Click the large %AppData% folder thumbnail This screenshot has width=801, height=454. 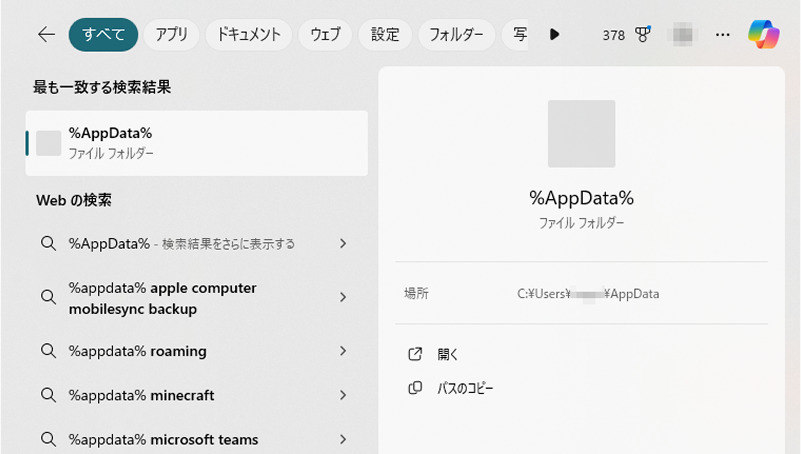[x=581, y=133]
